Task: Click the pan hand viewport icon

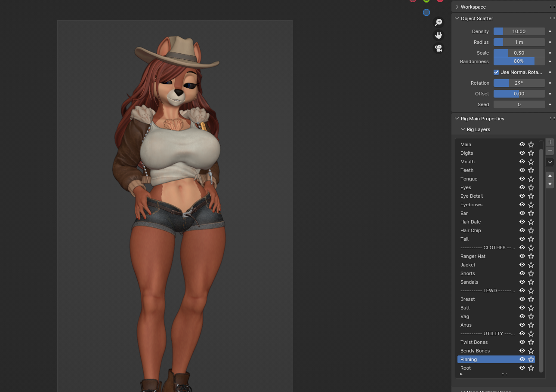Action: point(439,35)
